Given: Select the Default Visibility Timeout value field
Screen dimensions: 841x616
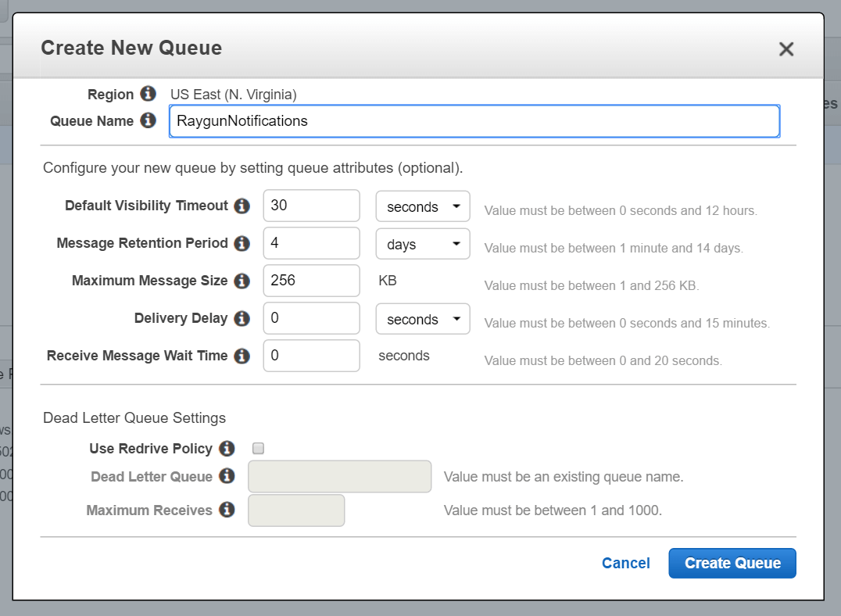Looking at the screenshot, I should pyautogui.click(x=311, y=206).
